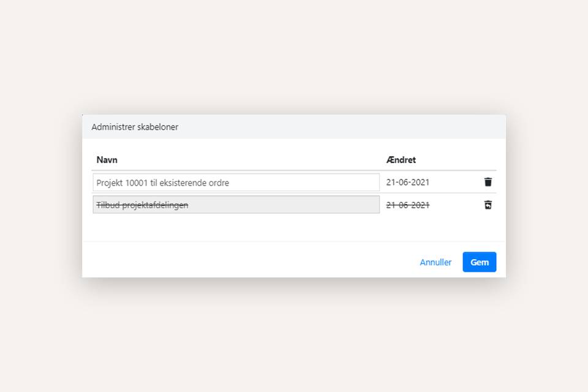Click the gap between struck-through date and restore icon
The width and height of the screenshot is (588, 392).
click(456, 205)
